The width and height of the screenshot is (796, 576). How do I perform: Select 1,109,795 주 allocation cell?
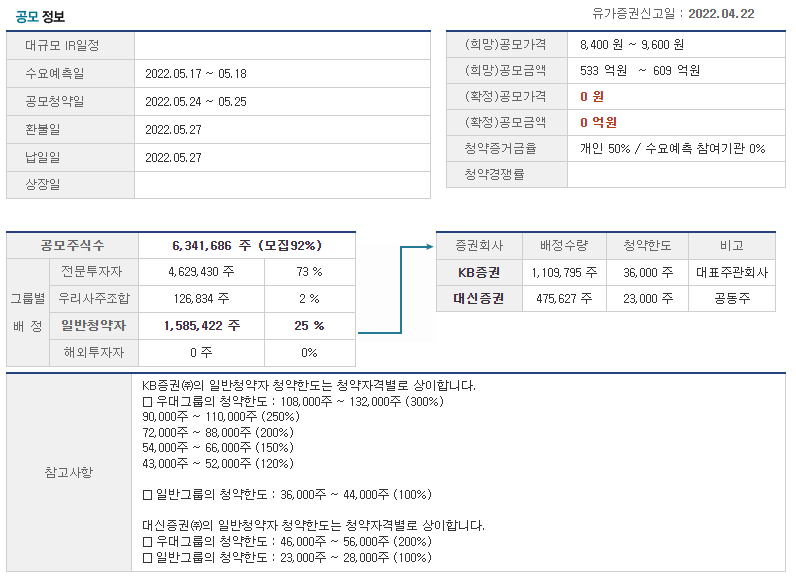pyautogui.click(x=564, y=273)
